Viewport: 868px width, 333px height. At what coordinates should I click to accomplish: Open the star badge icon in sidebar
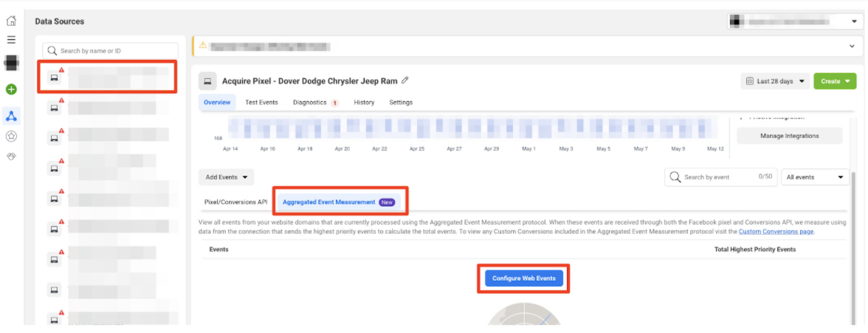tap(11, 136)
